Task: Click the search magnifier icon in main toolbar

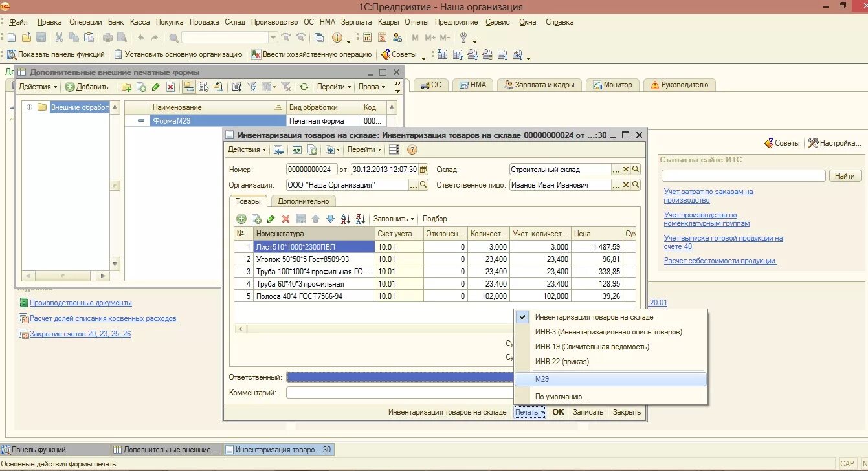Action: pyautogui.click(x=174, y=38)
